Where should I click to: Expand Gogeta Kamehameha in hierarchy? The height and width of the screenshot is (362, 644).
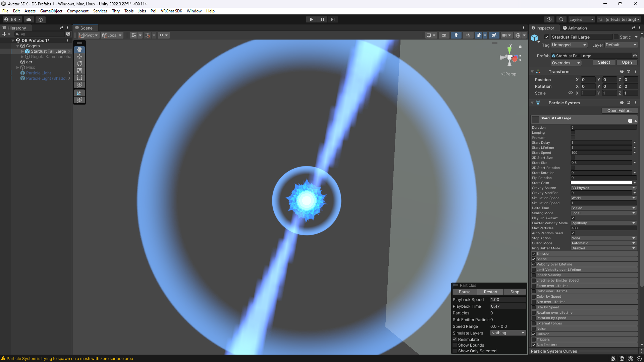22,57
